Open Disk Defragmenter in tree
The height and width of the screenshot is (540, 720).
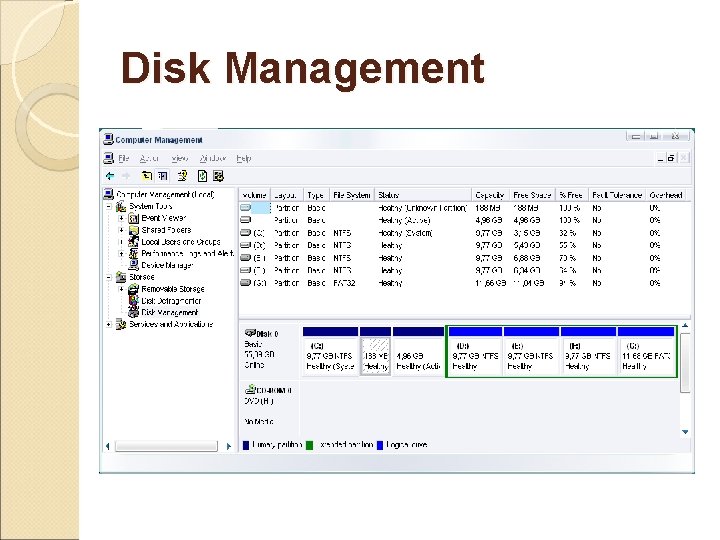point(171,301)
